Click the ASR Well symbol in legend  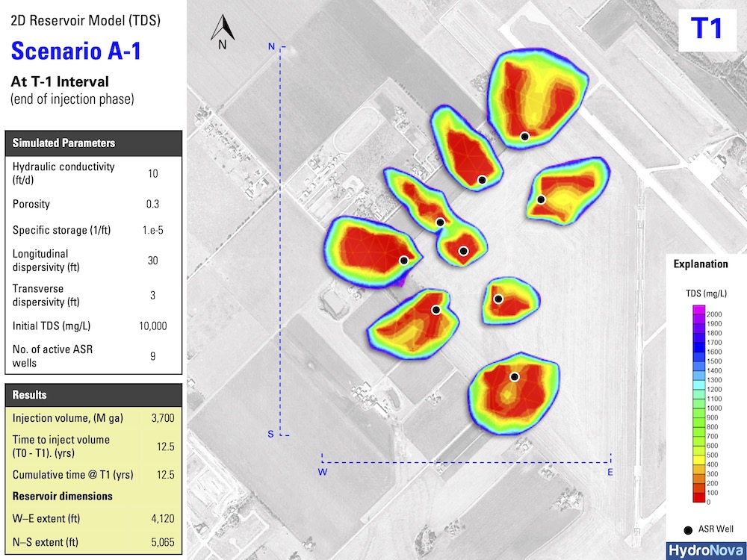pos(687,529)
